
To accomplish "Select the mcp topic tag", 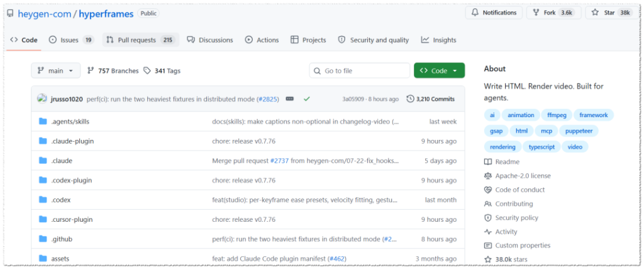I will [547, 131].
